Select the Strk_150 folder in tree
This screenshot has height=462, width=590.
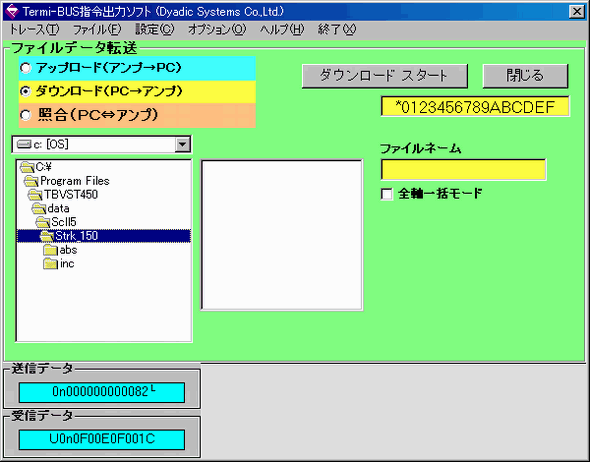[104, 236]
